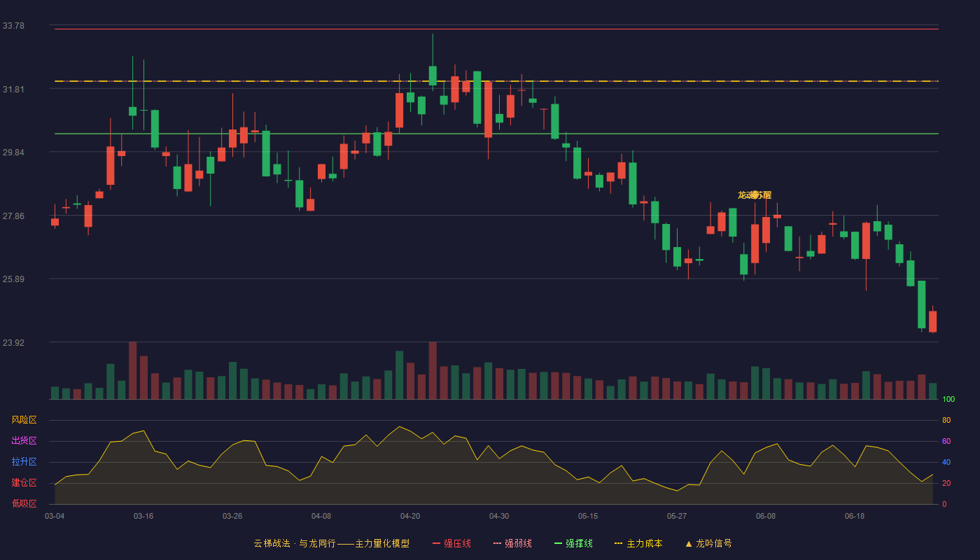This screenshot has width=980, height=560.
Task: Click the 06-18 date label
Action: (x=855, y=516)
